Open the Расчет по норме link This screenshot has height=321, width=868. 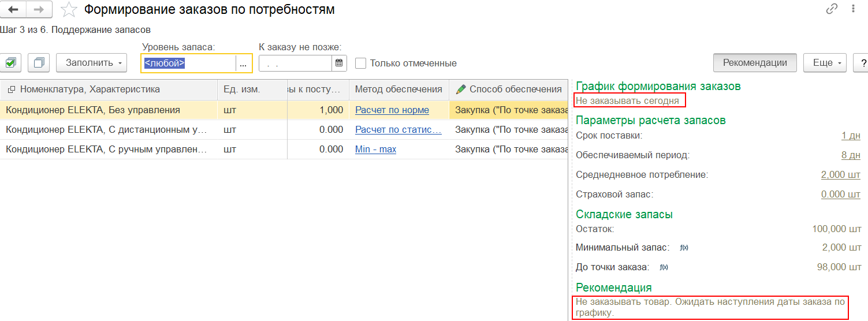(x=392, y=110)
